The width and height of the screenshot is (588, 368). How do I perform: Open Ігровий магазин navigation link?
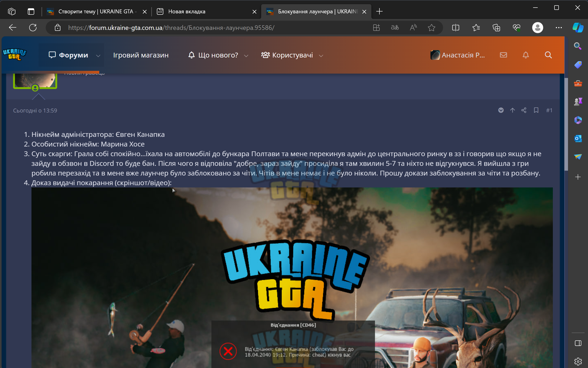tap(141, 55)
